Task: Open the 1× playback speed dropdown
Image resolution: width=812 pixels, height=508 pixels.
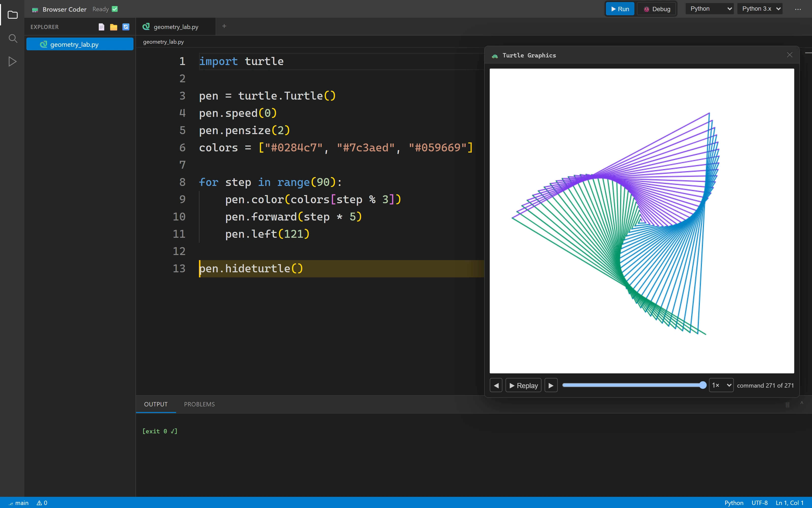Action: point(721,385)
